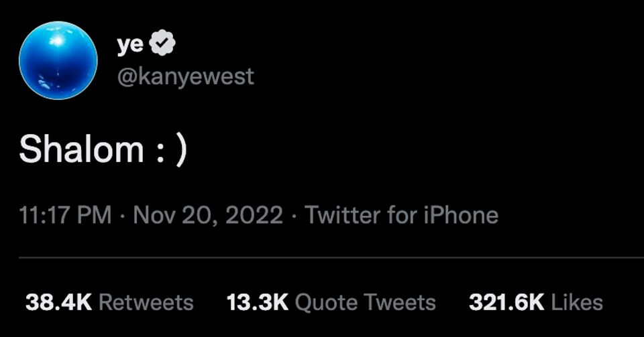View the Retweets list
The height and width of the screenshot is (337, 644).
click(x=146, y=302)
